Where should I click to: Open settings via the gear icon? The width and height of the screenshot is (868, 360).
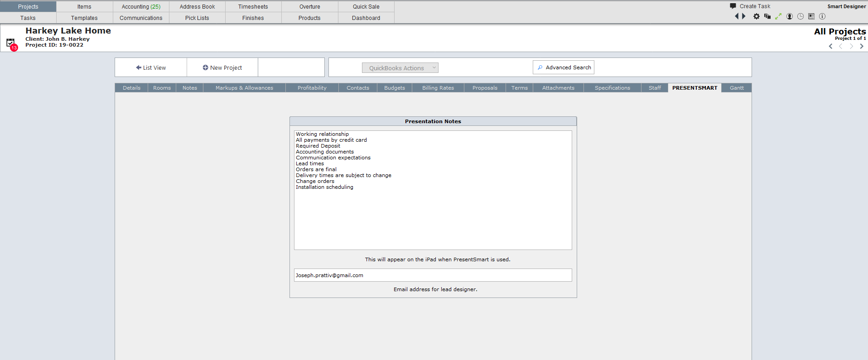click(x=757, y=16)
